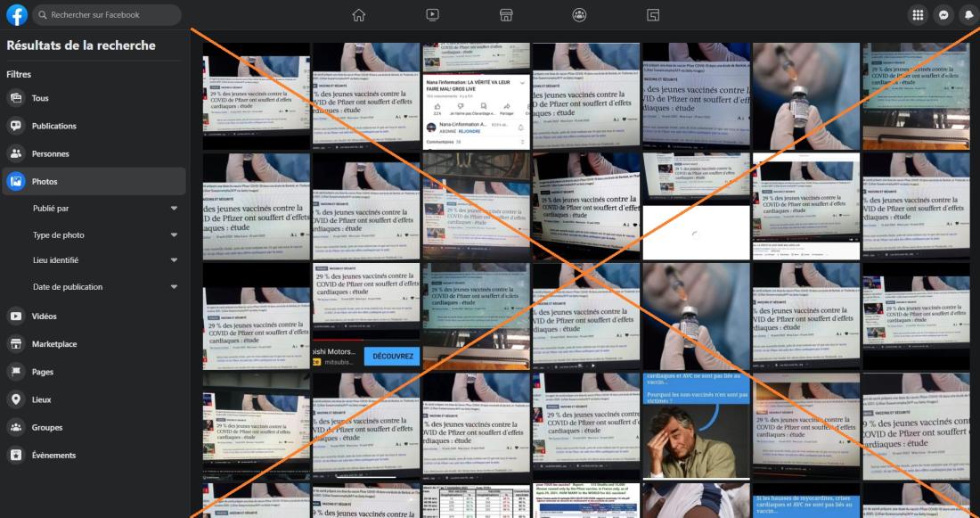Open the first photo result in the grid
Viewport: 980px width, 518px height.
pos(257,96)
